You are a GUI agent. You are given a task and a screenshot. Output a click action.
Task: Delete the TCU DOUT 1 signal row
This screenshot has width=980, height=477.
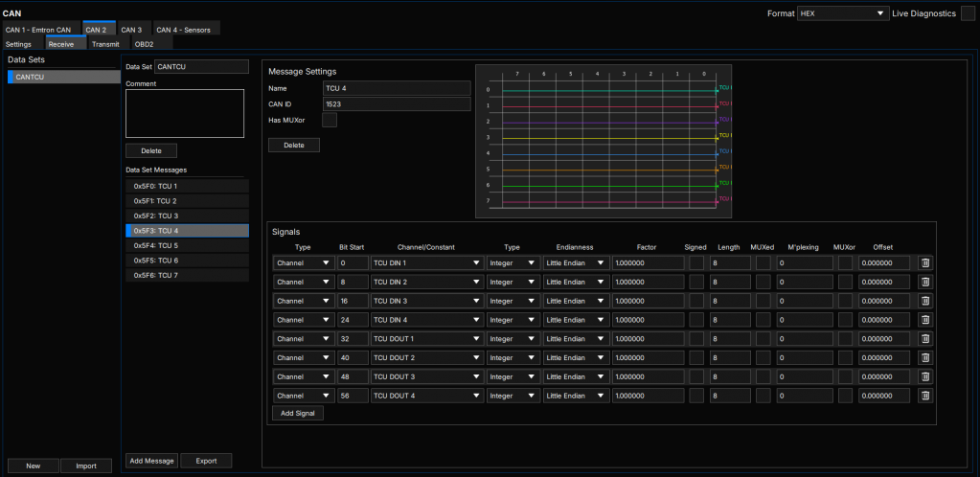924,339
